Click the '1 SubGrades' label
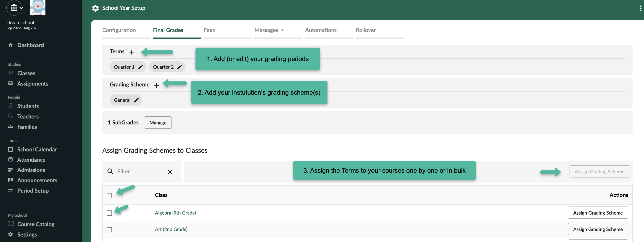Image resolution: width=644 pixels, height=242 pixels. click(x=123, y=123)
